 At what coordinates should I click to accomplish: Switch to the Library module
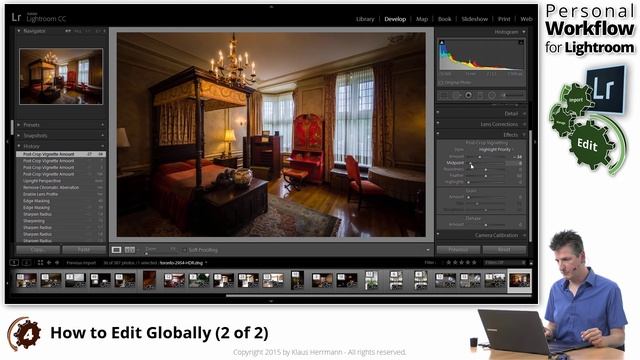(365, 19)
